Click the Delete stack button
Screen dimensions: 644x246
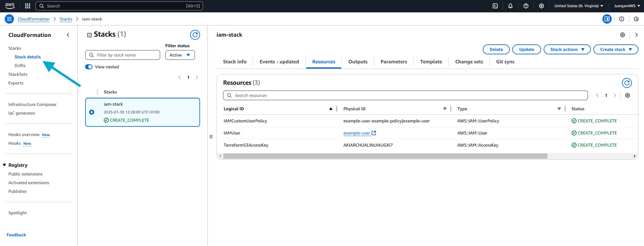coord(496,49)
